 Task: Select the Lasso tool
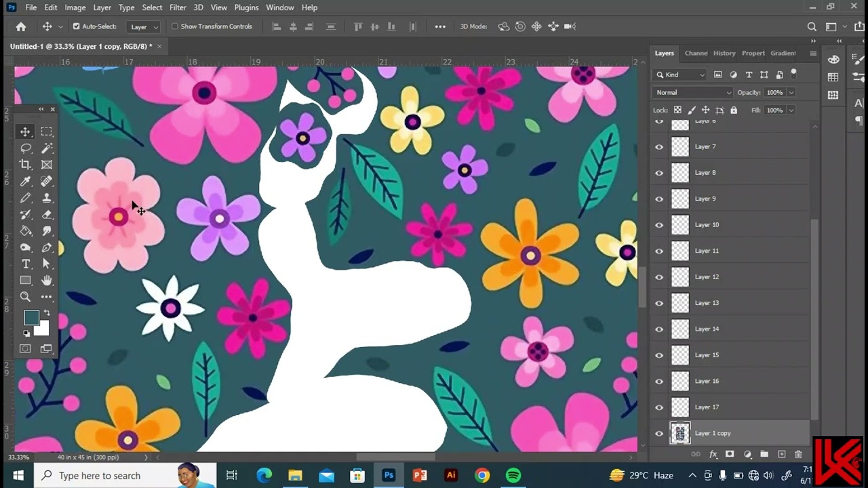tap(25, 148)
